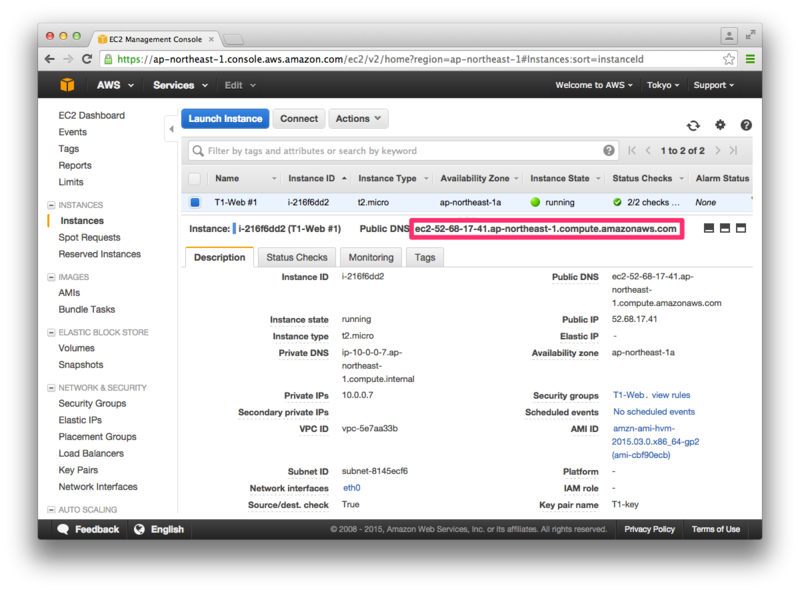This screenshot has width=800, height=592.
Task: Click the globe language icon
Action: [139, 529]
